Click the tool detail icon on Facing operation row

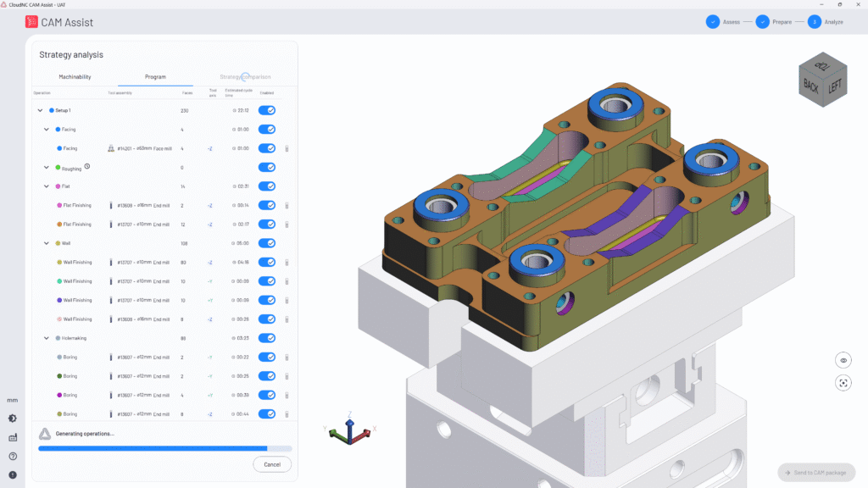287,148
